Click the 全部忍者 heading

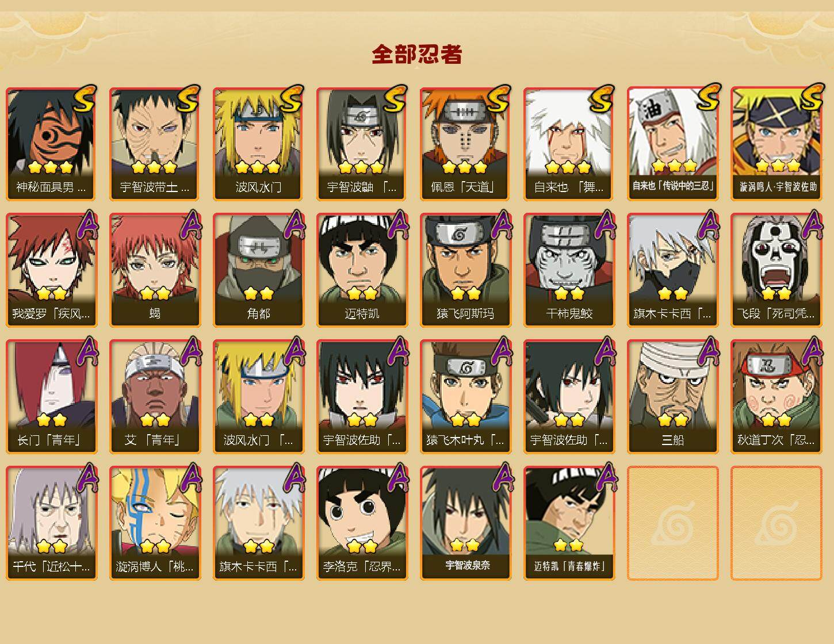417,54
